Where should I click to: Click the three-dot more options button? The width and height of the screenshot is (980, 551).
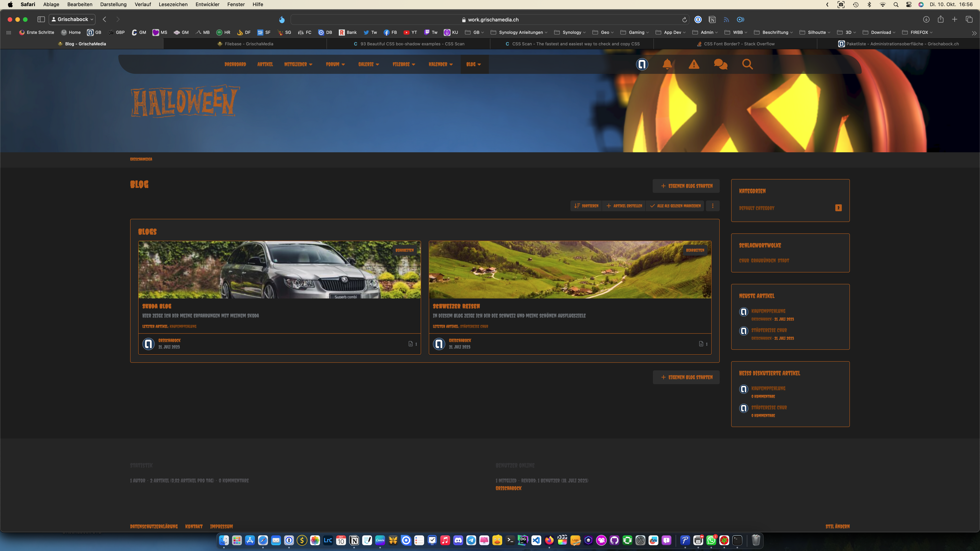(x=713, y=206)
